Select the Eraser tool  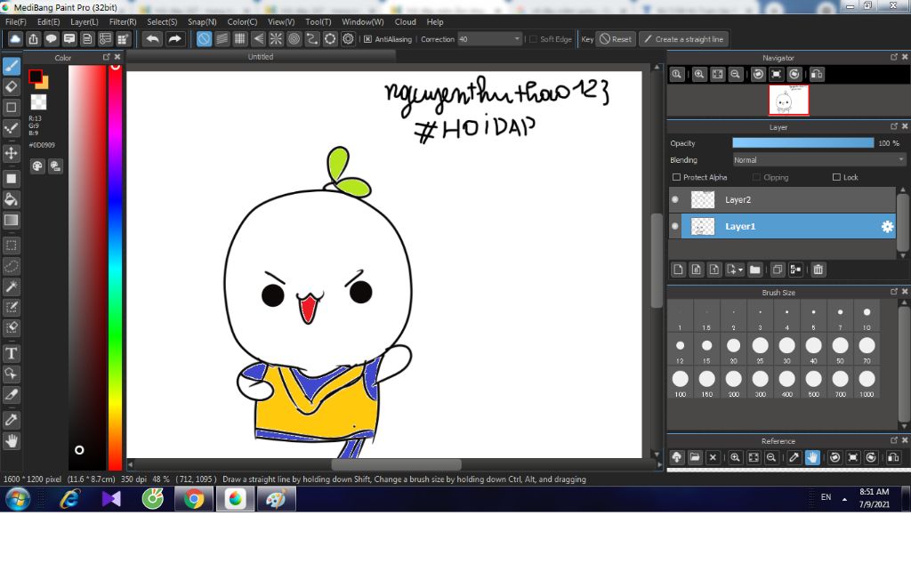[x=12, y=86]
